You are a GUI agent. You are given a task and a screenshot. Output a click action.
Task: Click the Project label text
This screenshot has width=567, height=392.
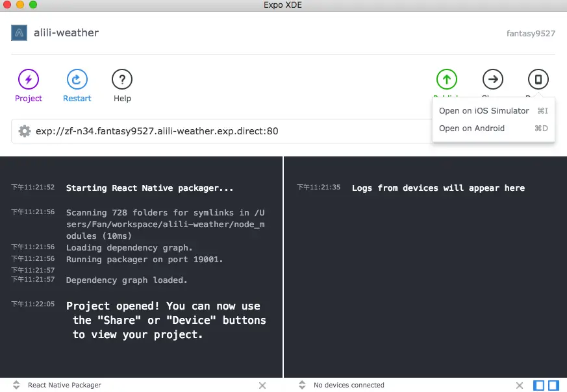[x=29, y=99]
